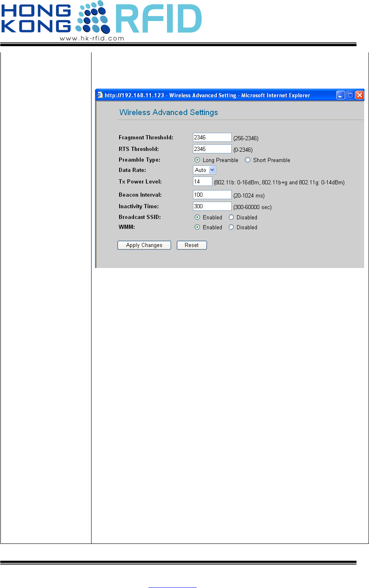
Task: Maximize the Internet Explorer window
Action: 350,95
